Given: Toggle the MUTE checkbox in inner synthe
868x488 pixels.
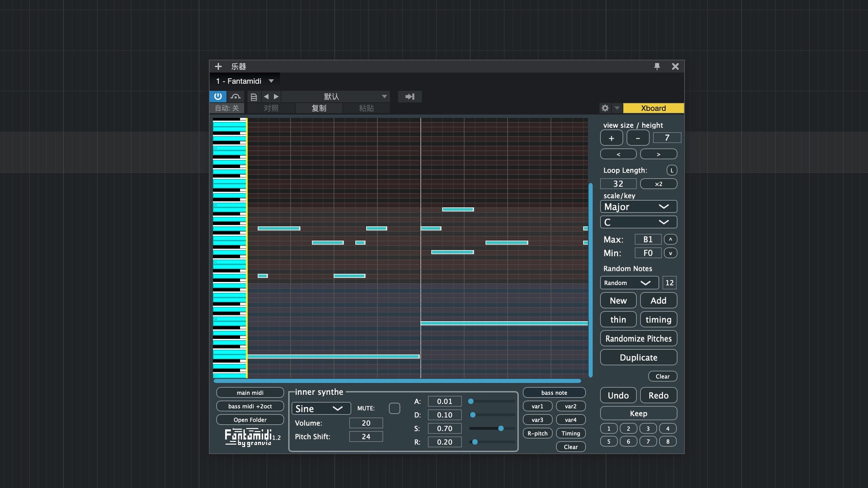Looking at the screenshot, I should coord(394,408).
